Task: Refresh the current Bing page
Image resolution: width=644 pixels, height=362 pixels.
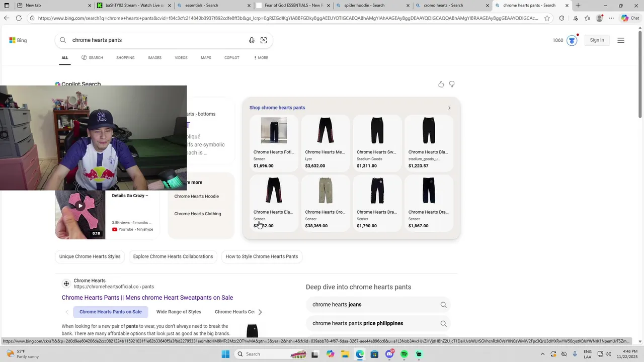Action: coord(19,18)
